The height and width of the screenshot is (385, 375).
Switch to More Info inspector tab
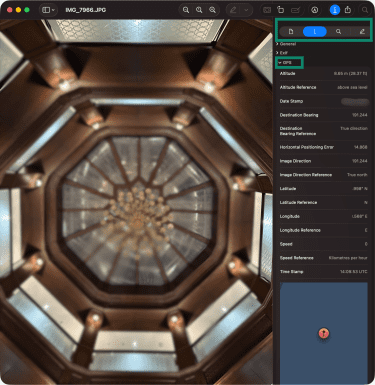(x=315, y=32)
